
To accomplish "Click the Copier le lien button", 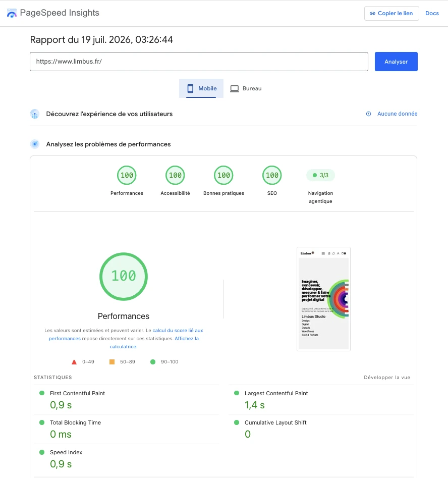I will [391, 14].
